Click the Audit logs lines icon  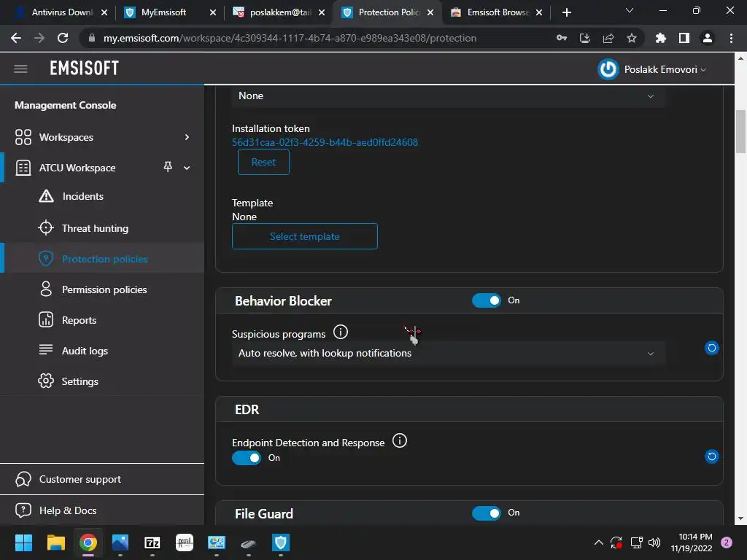coord(46,350)
